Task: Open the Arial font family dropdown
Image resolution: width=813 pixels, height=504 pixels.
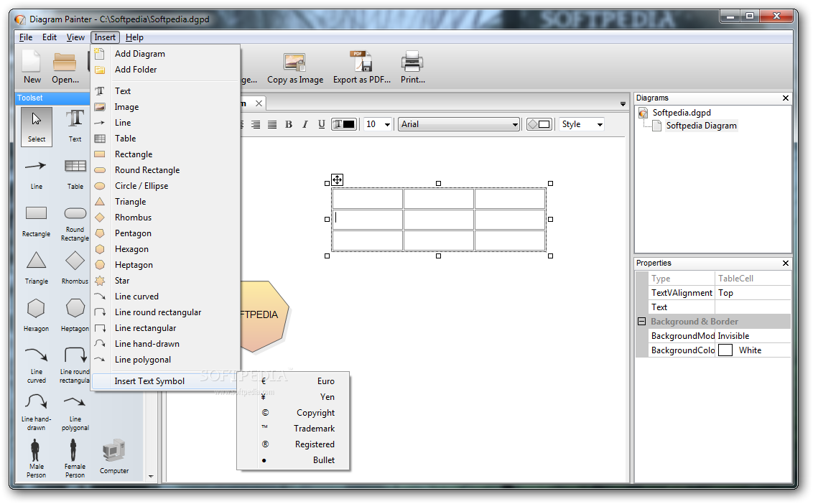Action: click(x=458, y=124)
